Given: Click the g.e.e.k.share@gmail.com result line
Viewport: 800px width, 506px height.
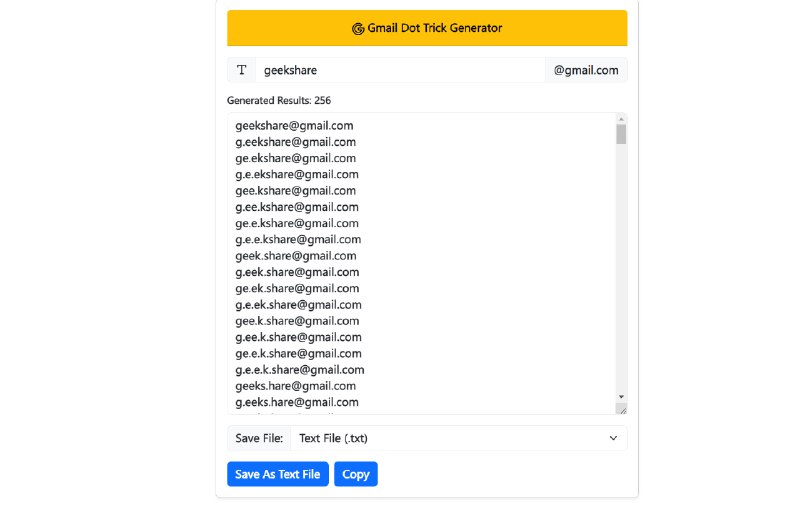Looking at the screenshot, I should pos(300,370).
